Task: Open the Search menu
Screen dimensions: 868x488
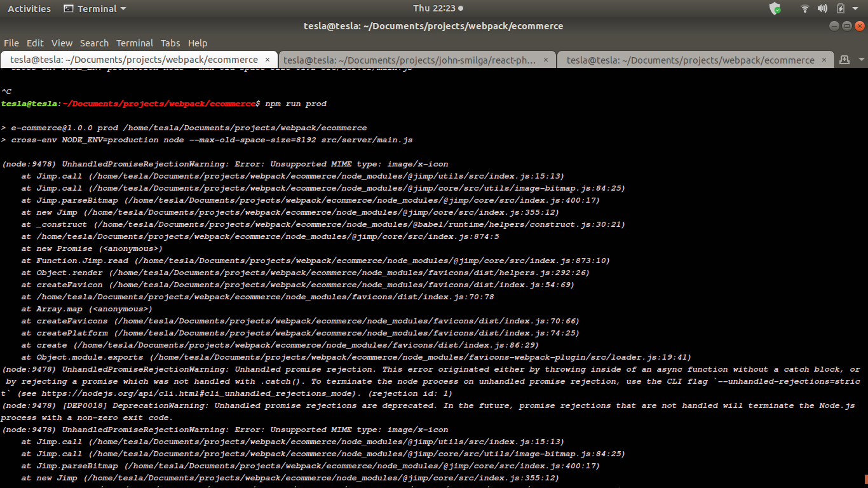Action: coord(94,43)
